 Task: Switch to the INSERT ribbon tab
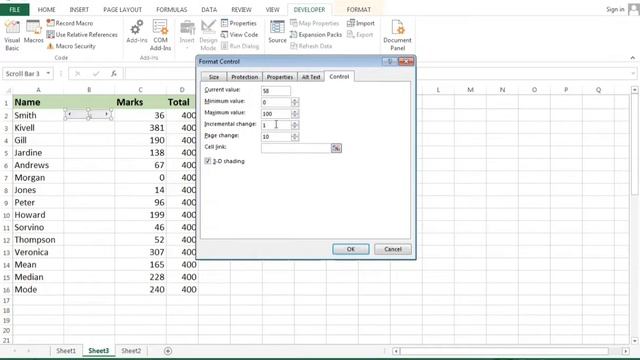click(79, 9)
